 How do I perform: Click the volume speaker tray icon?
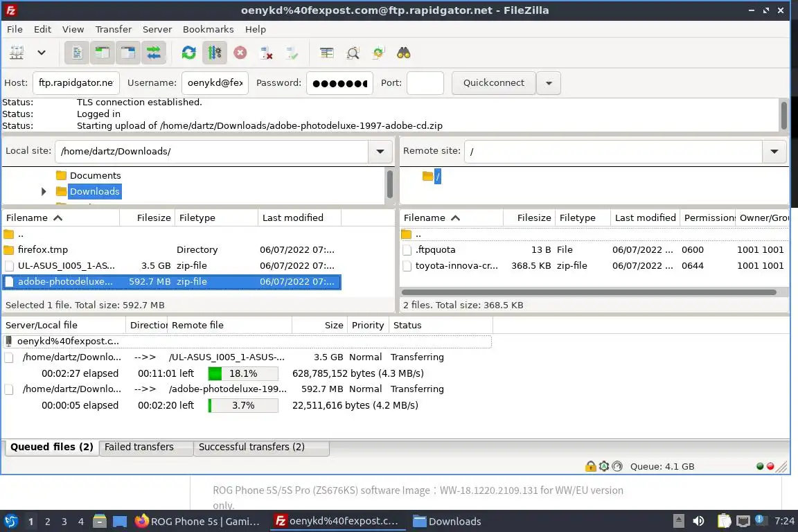pos(699,521)
